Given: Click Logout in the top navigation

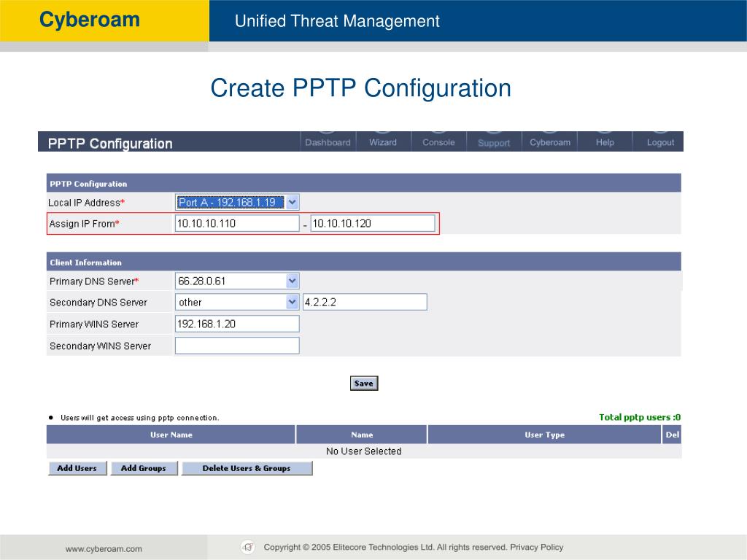Looking at the screenshot, I should 659,142.
